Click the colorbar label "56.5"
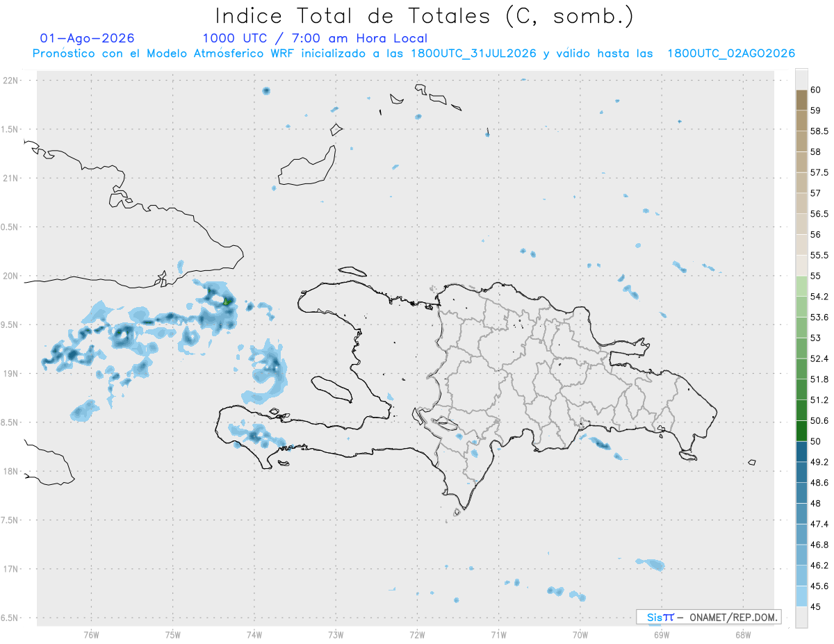This screenshot has width=834, height=644. tap(819, 214)
